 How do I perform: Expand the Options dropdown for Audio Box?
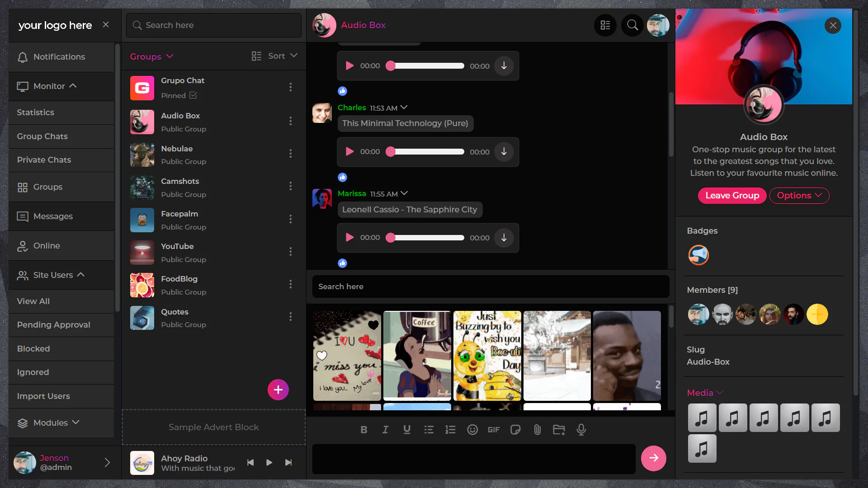[x=799, y=196]
